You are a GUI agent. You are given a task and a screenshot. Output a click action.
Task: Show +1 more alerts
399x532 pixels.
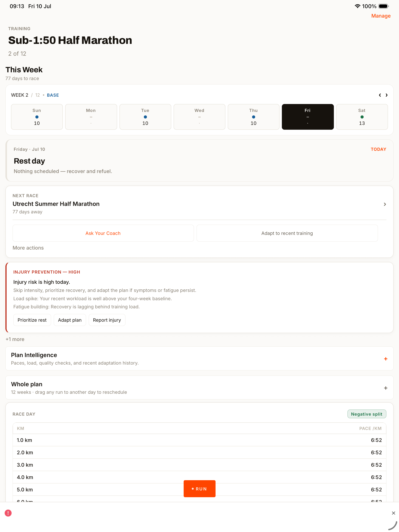(x=15, y=339)
